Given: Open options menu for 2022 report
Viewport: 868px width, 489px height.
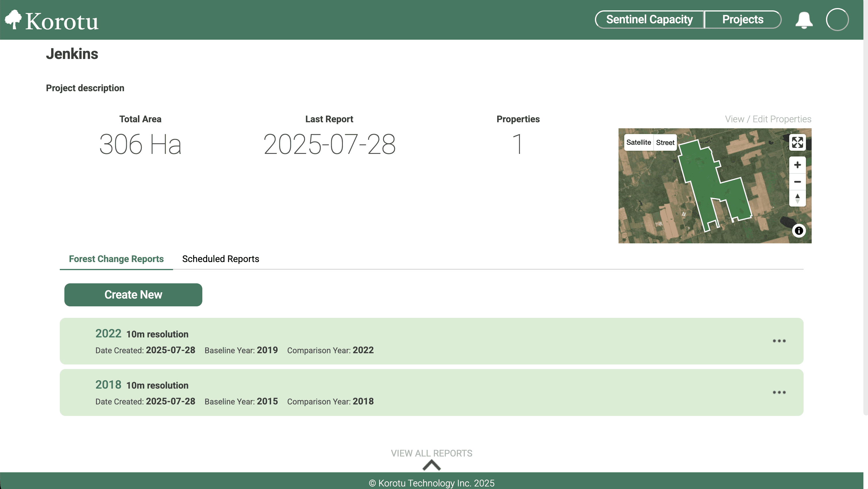Looking at the screenshot, I should [779, 341].
